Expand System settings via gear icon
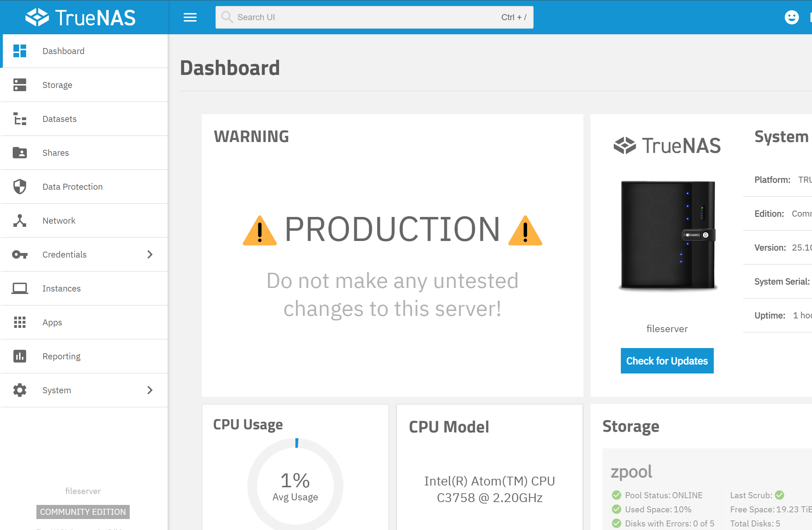 pyautogui.click(x=20, y=390)
